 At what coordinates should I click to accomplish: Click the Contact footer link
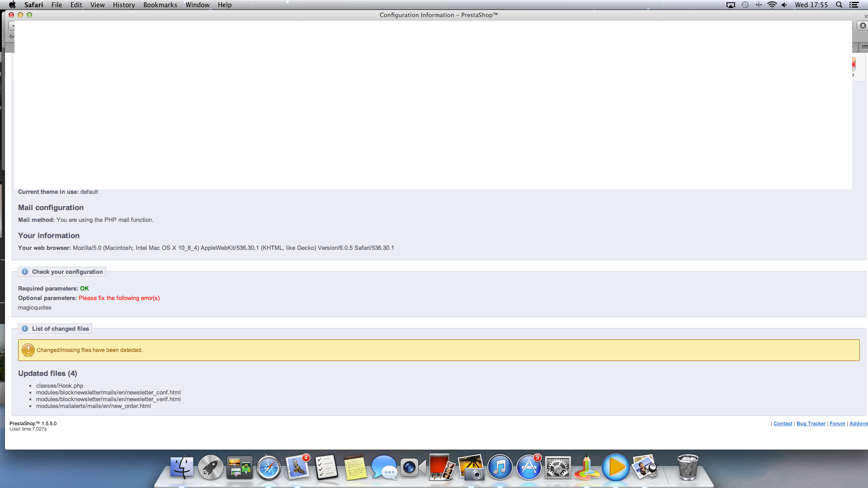coord(783,423)
